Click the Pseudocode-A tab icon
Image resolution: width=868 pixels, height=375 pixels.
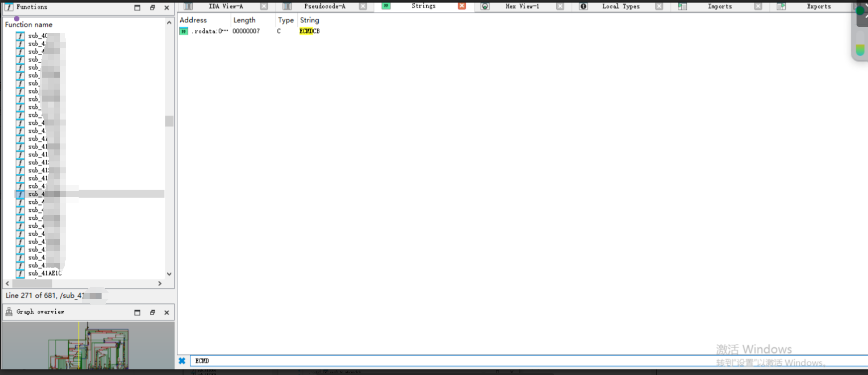click(x=287, y=6)
